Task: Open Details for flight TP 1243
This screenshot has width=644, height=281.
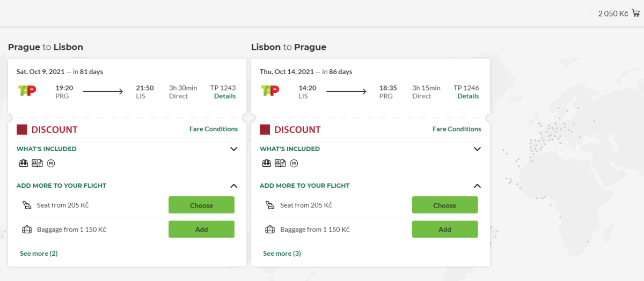Action: 225,97
